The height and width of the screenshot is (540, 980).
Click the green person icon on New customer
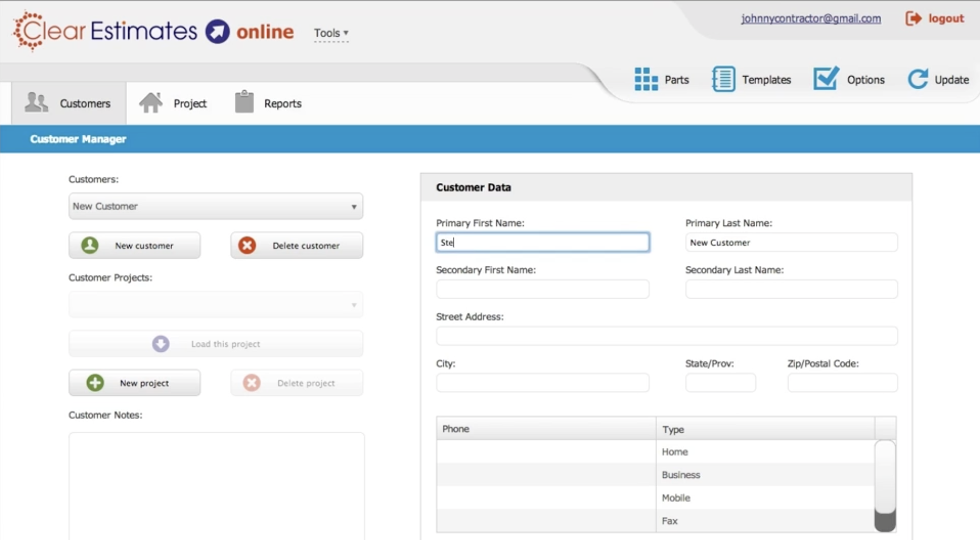click(x=90, y=245)
